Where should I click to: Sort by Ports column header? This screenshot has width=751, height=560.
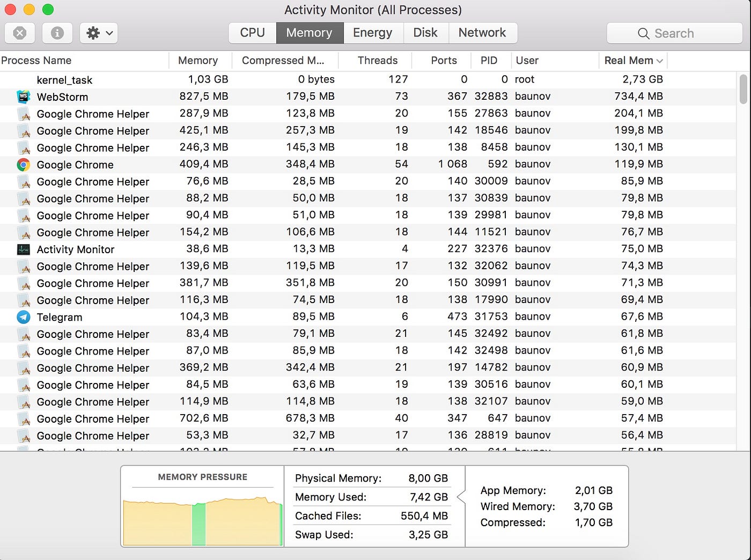(x=442, y=61)
